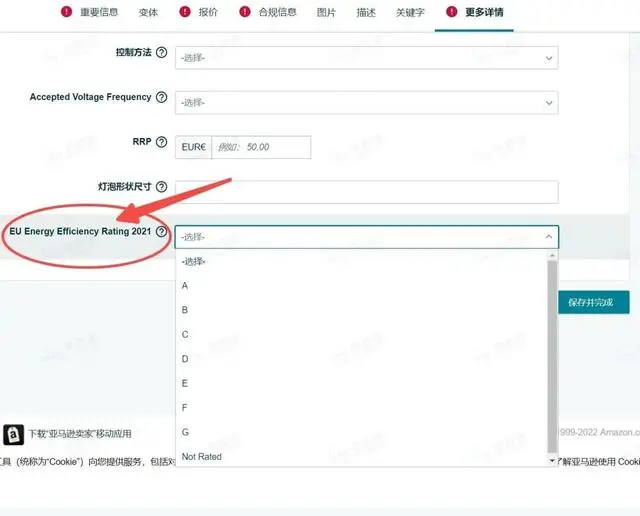640x516 pixels.
Task: Open the 报价 tab
Action: coord(208,12)
